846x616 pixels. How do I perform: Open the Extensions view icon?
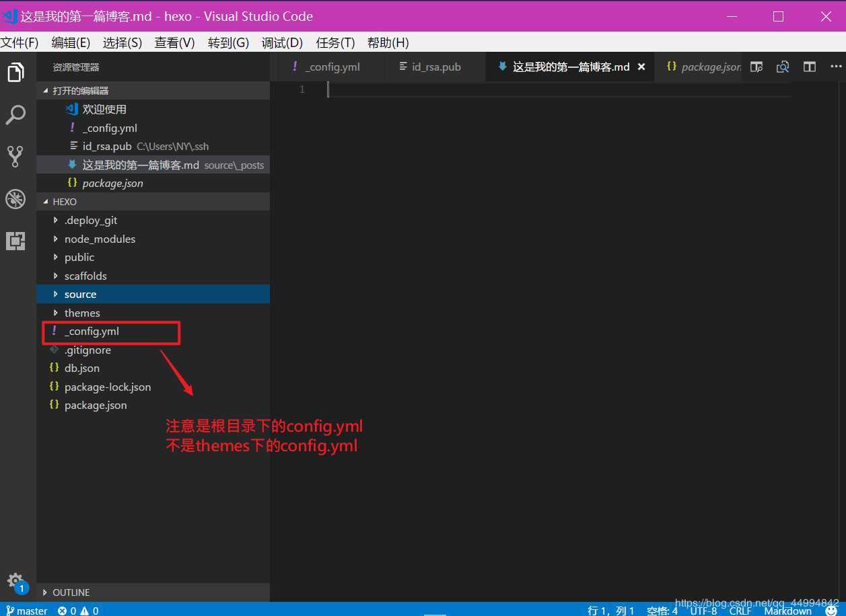pyautogui.click(x=15, y=241)
